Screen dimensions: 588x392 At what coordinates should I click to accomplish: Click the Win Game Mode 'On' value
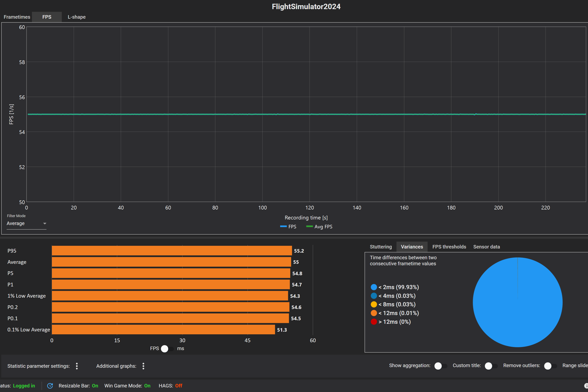[147, 386]
